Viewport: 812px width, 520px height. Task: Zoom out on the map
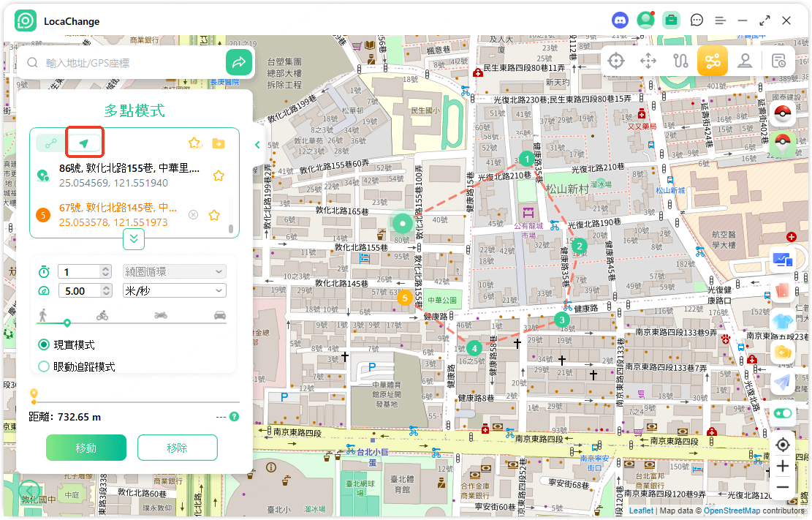click(x=783, y=487)
